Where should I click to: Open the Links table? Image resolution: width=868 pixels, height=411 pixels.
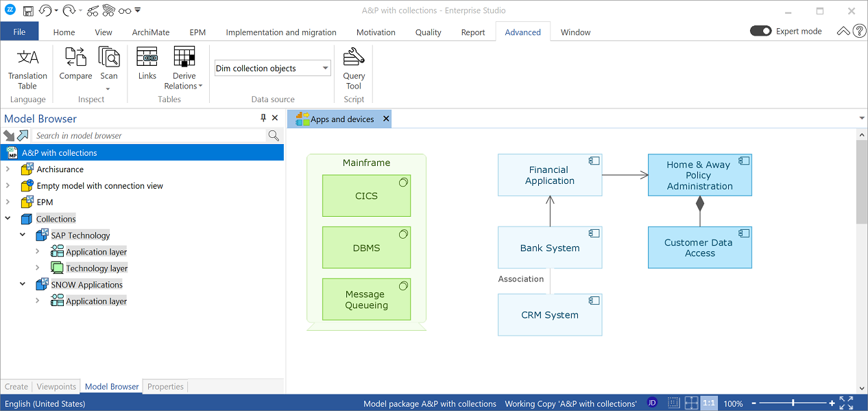coord(147,64)
